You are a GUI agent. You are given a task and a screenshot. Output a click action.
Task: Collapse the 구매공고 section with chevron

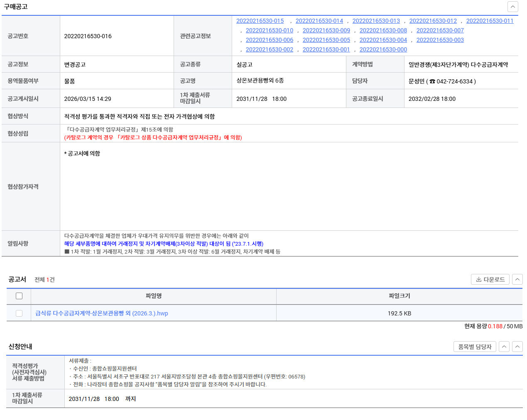coord(512,7)
